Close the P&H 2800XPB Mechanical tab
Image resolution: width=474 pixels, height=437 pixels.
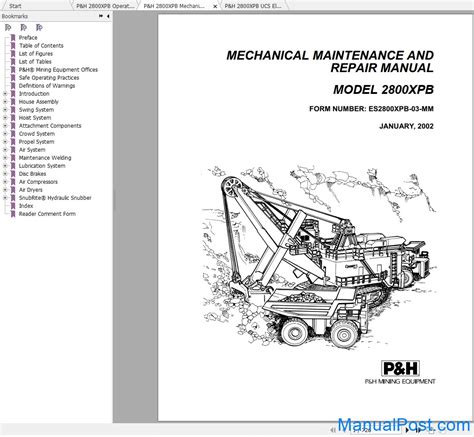coord(215,6)
